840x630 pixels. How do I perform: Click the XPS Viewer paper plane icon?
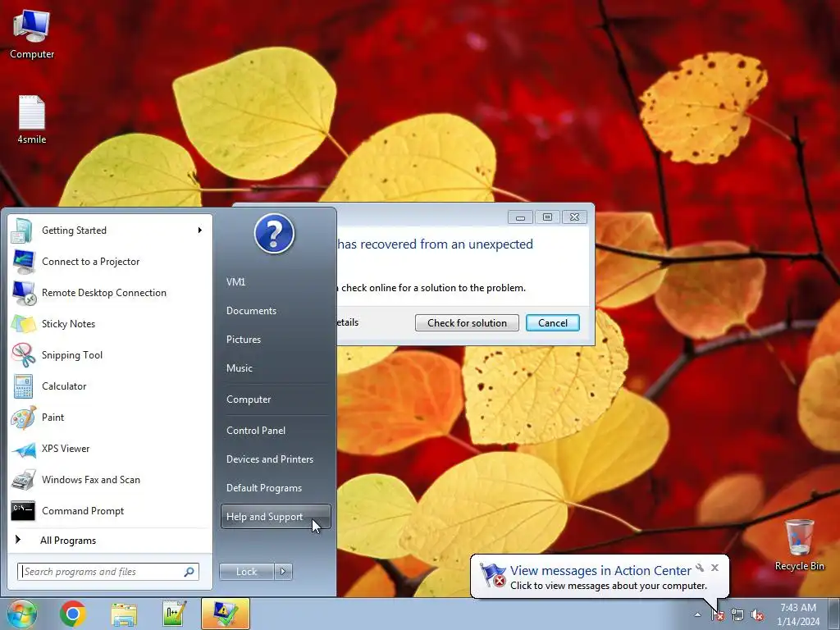point(23,449)
